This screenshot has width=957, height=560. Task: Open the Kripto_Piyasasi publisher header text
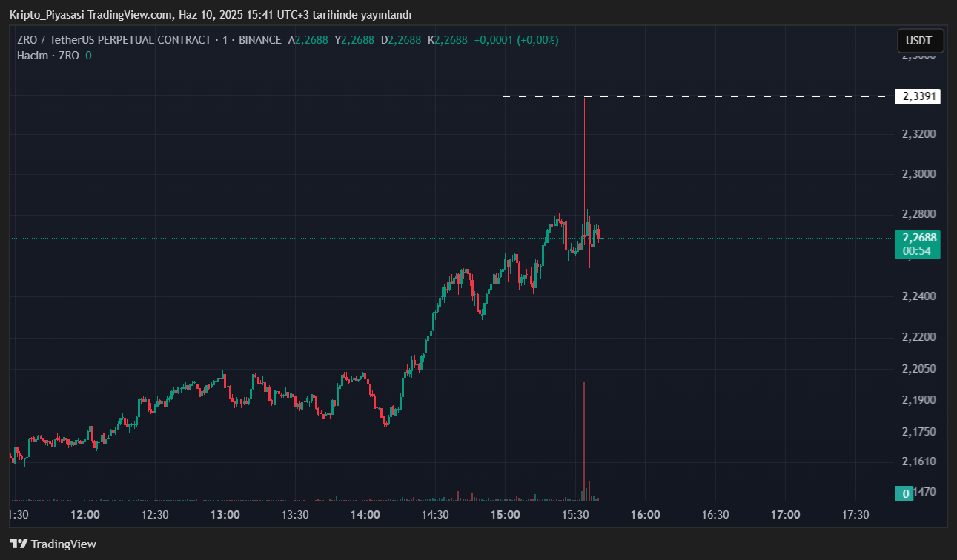(x=210, y=15)
